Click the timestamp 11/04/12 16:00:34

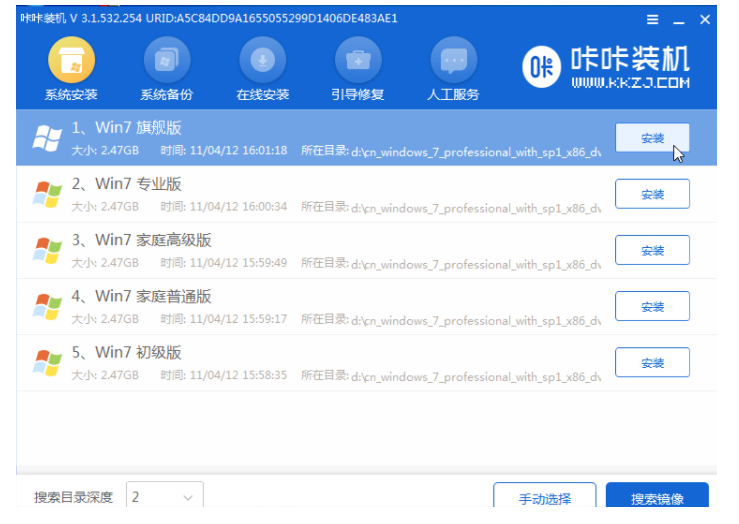coord(238,206)
